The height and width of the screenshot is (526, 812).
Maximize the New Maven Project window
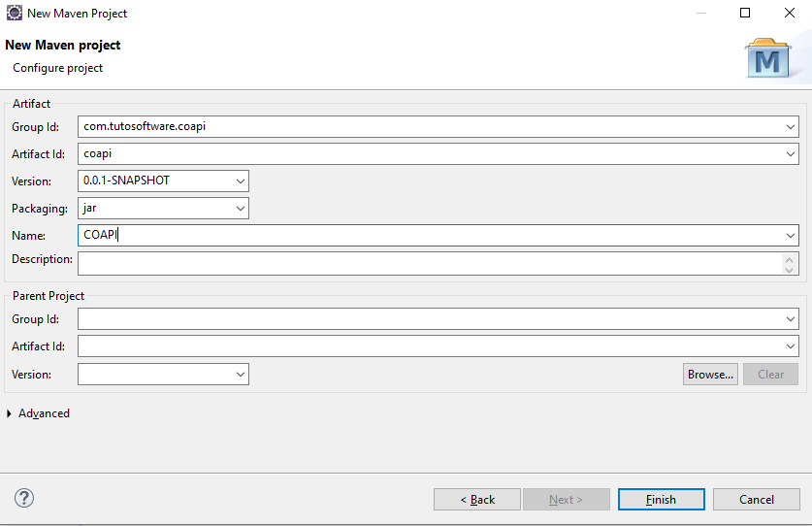(745, 13)
